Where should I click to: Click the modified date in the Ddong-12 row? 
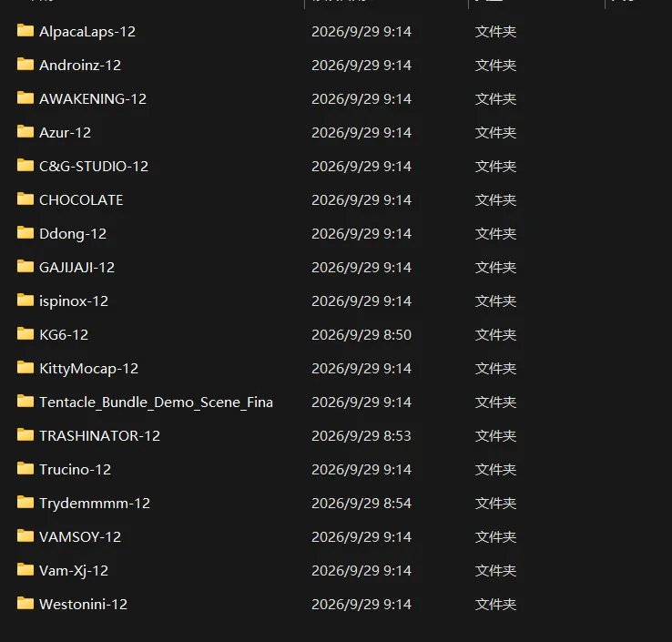(x=361, y=233)
